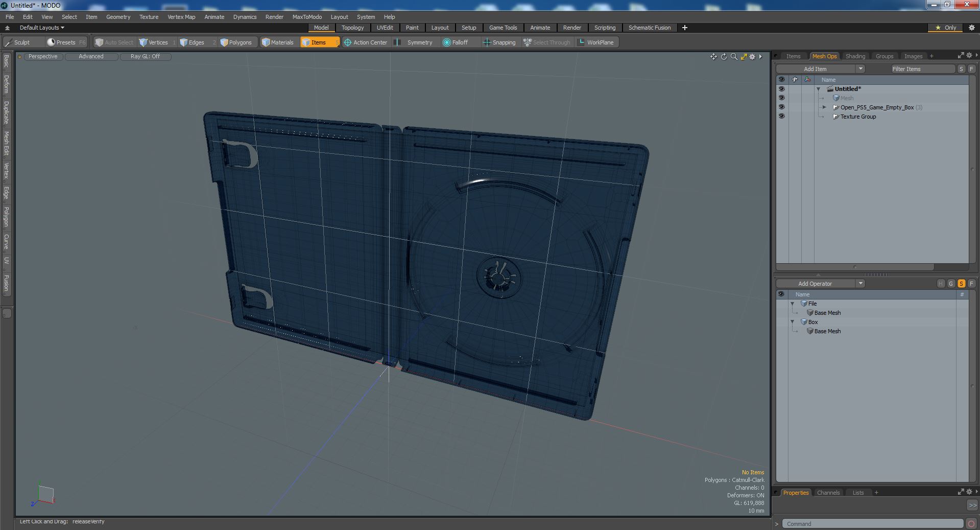
Task: Toggle the H button beside Add Operator
Action: click(941, 284)
